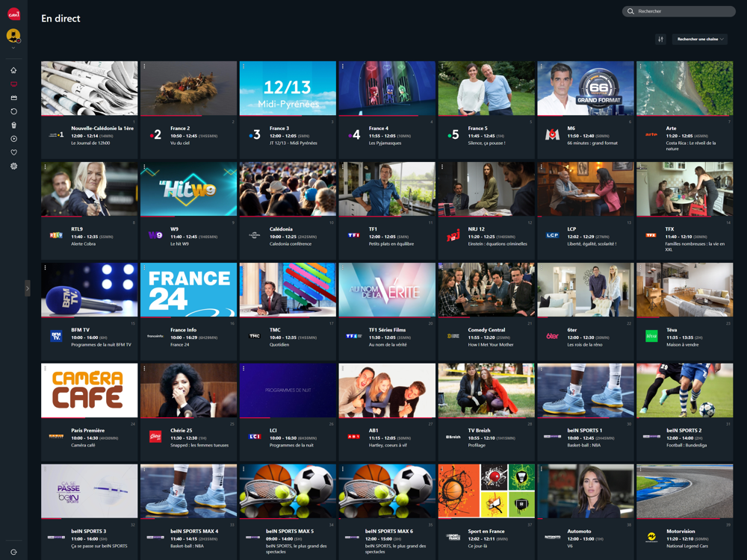Open the clapperboard program guide icon
The width and height of the screenshot is (747, 560).
13,98
